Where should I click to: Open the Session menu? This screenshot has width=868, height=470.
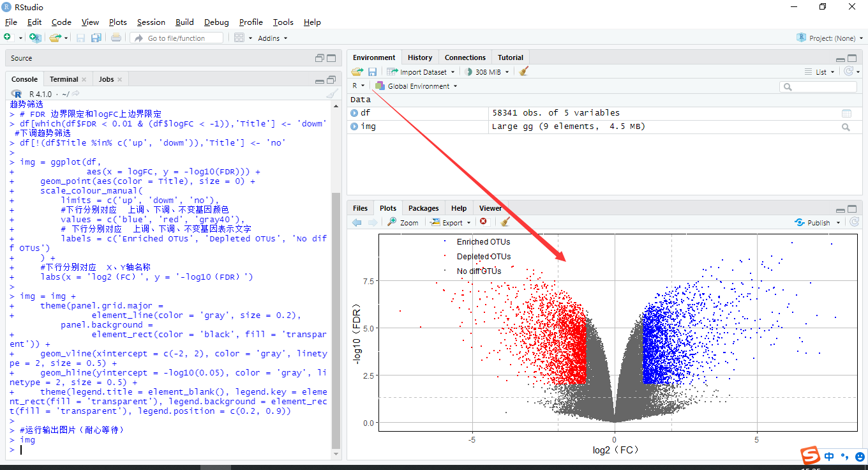pos(151,22)
